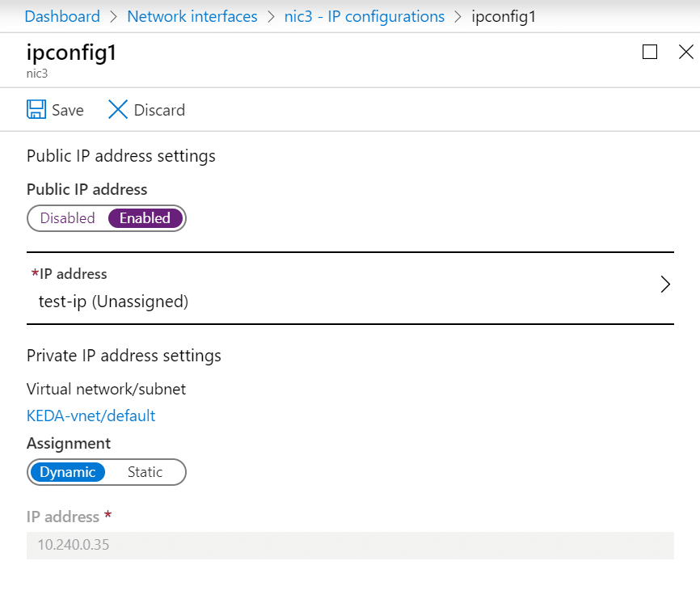
Task: Click the chevron before ipconfig1 breadcrumb
Action: coord(458,17)
